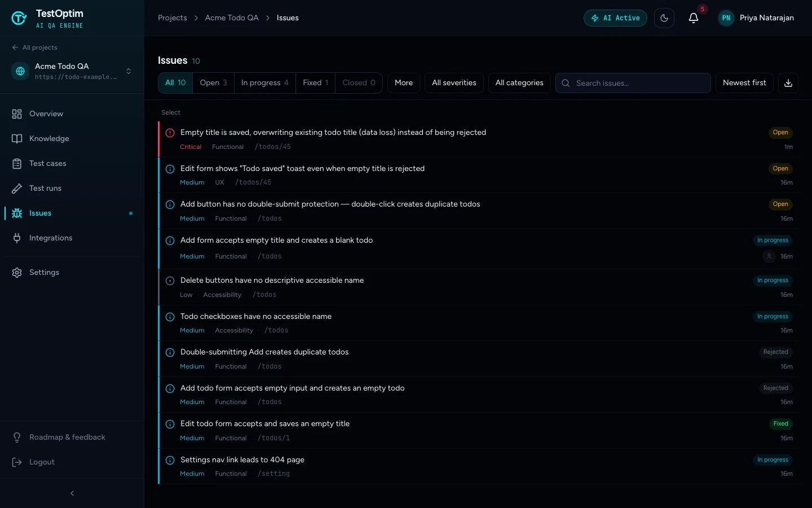Switch to the In progress tab
812x508 pixels.
[265, 83]
